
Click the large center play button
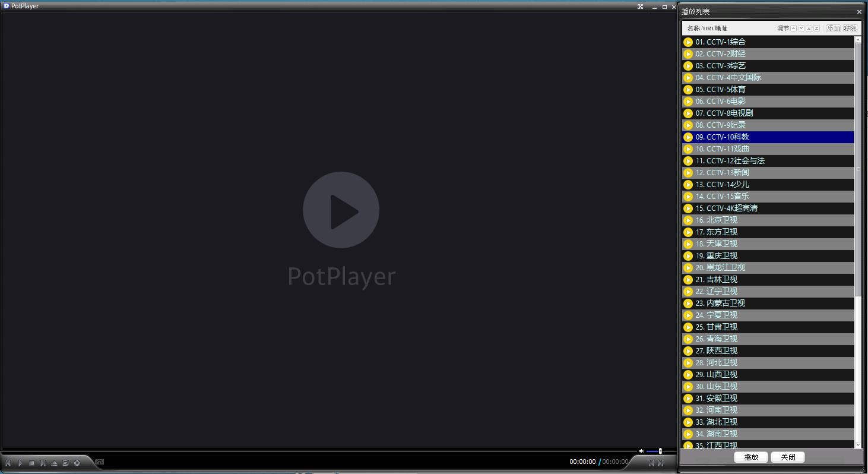click(x=341, y=210)
